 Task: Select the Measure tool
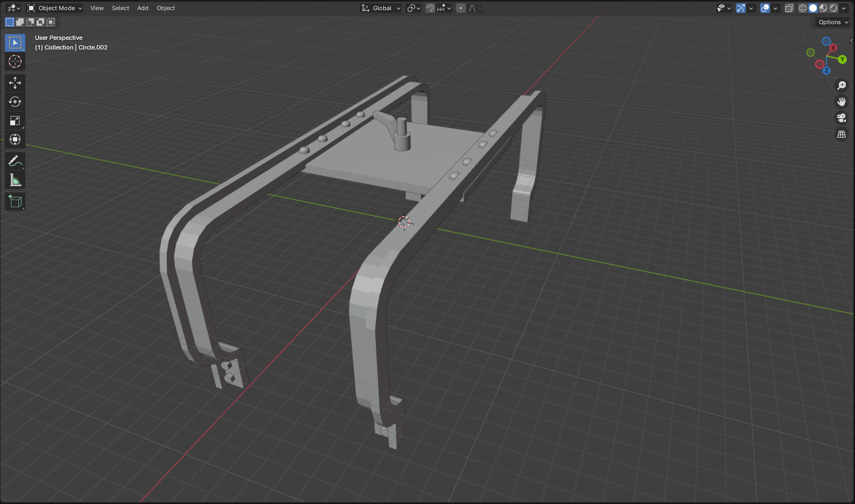[15, 180]
